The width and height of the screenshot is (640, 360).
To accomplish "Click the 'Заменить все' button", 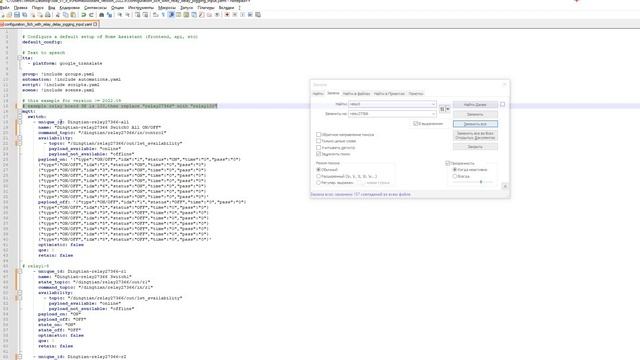I will 475,124.
